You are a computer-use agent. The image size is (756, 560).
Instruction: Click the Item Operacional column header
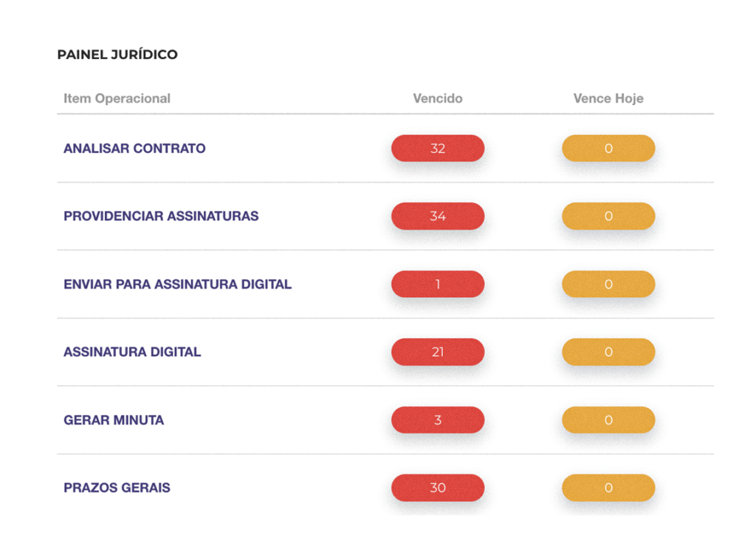[x=117, y=98]
